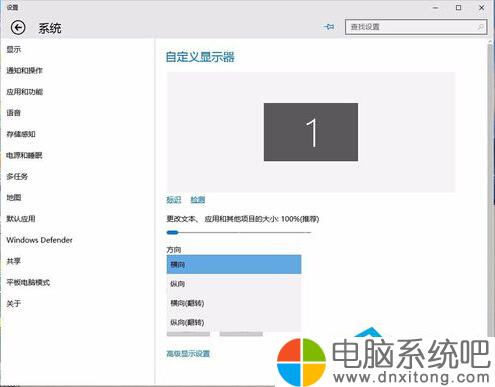
Task: Open 通知和操作 settings
Action: 24,71
